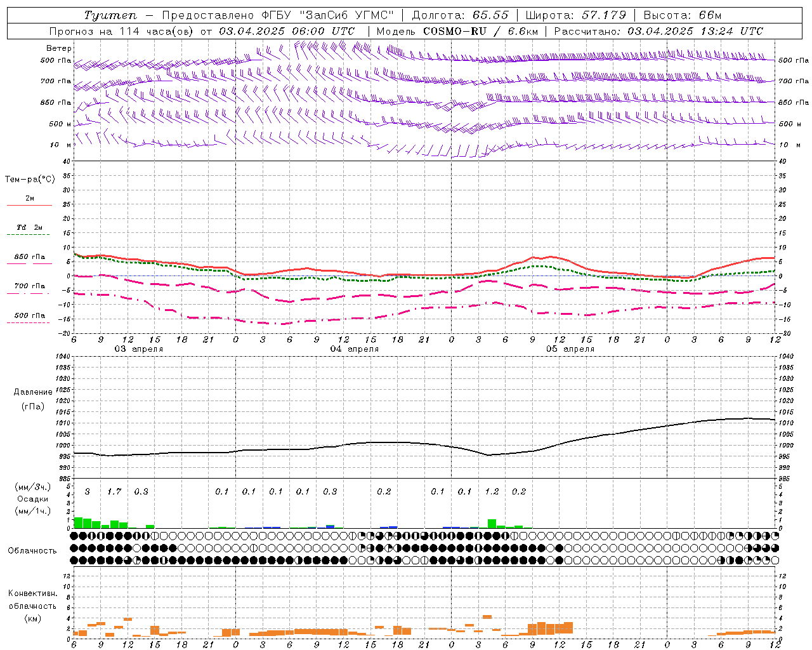Click "Рассчитано: 03.04.2025 13:24 UTC" timestamp
The width and height of the screenshot is (812, 650).
(x=658, y=31)
